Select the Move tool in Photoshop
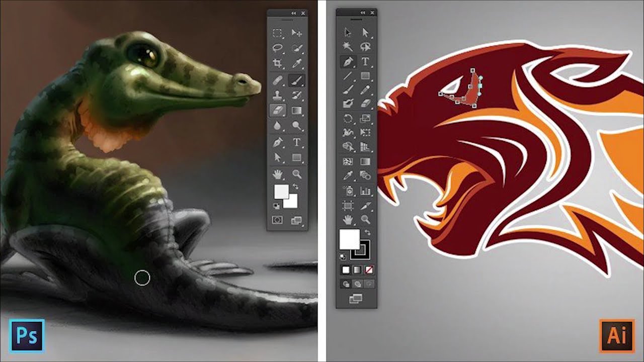This screenshot has width=644, height=362. 297,33
